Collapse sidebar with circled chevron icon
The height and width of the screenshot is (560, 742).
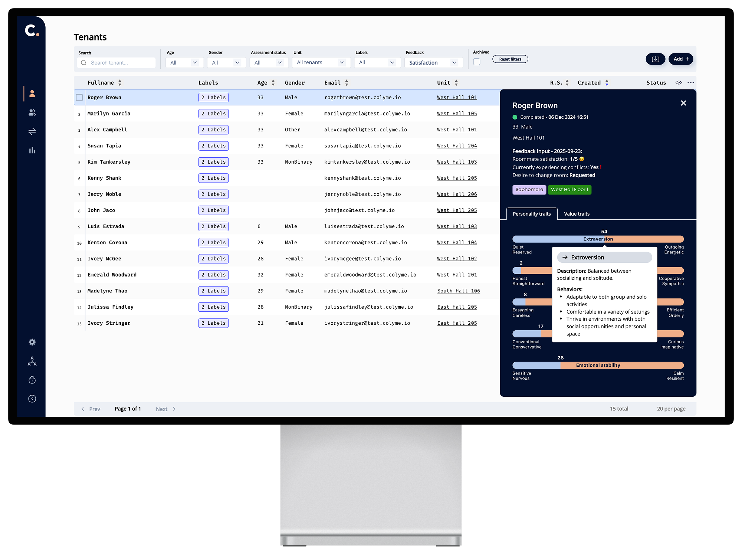(32, 399)
